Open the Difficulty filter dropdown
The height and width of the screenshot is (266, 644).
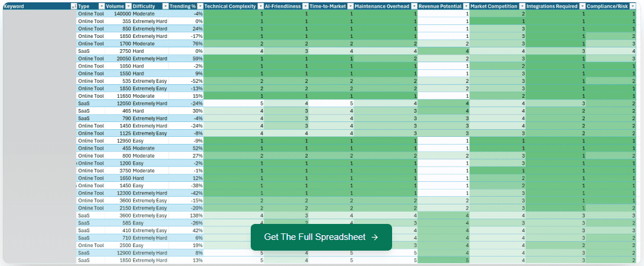[x=166, y=6]
